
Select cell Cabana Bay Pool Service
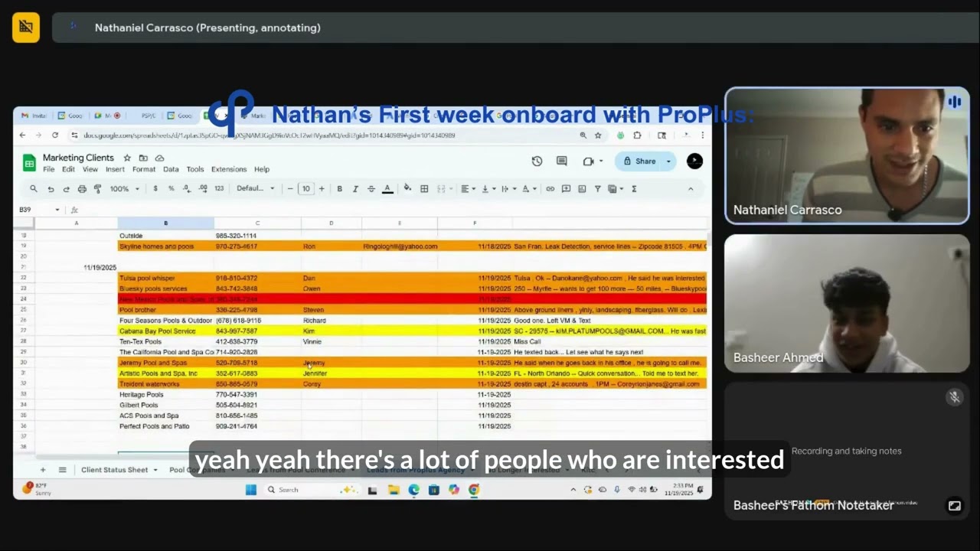point(165,331)
